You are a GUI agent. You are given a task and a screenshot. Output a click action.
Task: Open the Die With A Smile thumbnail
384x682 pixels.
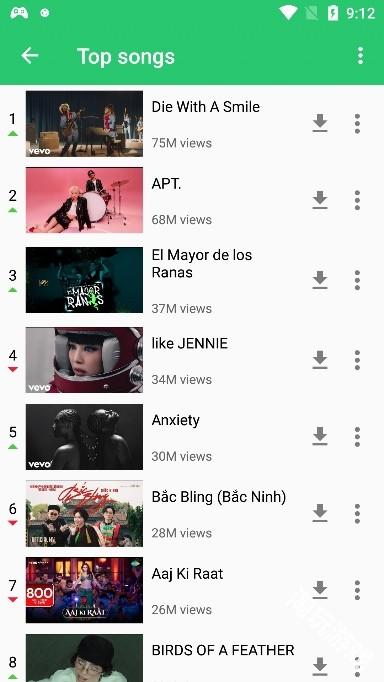coord(84,124)
